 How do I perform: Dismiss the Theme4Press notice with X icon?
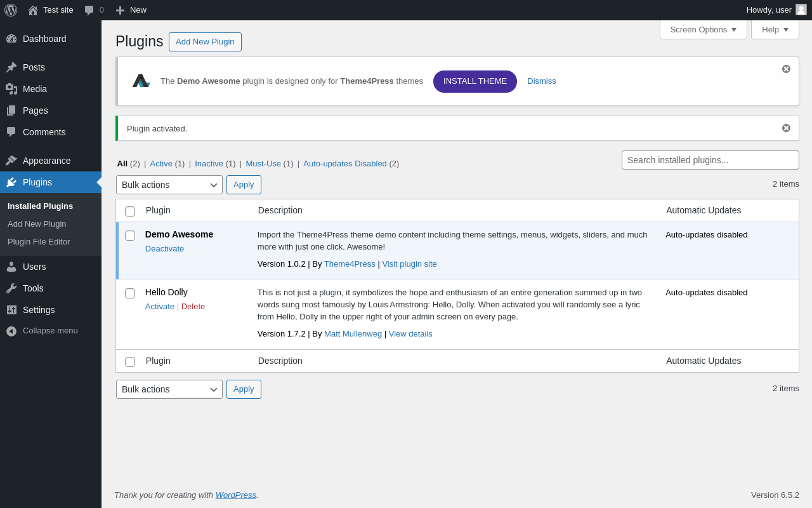point(786,69)
